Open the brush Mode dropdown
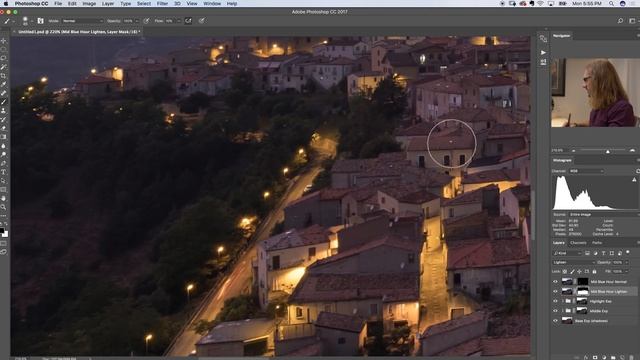 pos(82,21)
